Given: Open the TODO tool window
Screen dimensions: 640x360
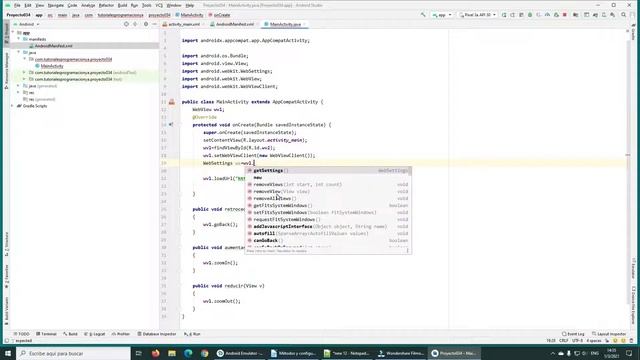Looking at the screenshot, I should coord(22,334).
